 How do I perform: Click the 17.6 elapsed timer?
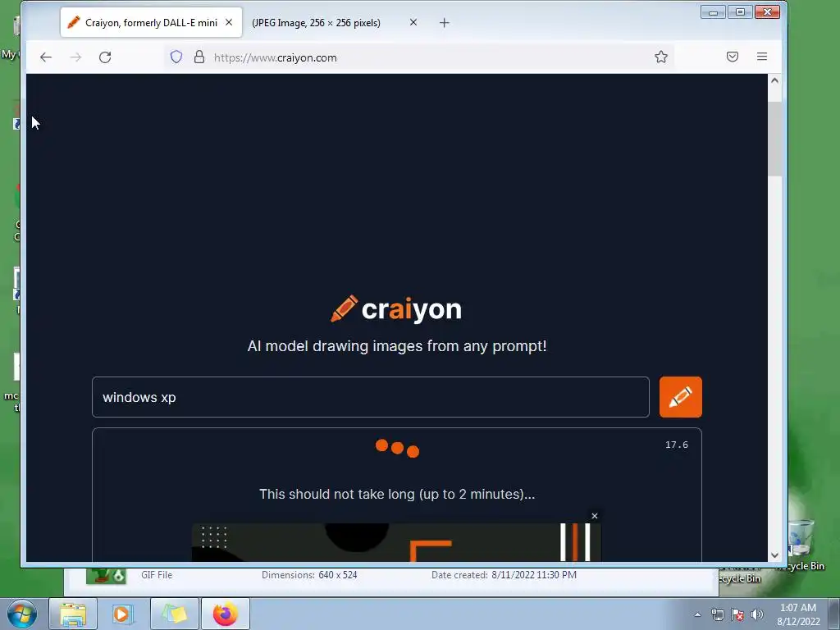677,445
